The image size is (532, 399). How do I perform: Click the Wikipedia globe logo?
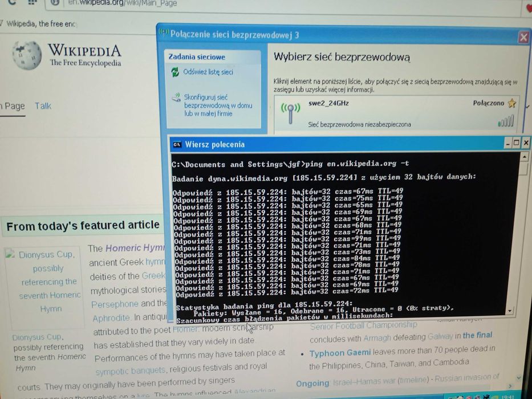coord(27,55)
